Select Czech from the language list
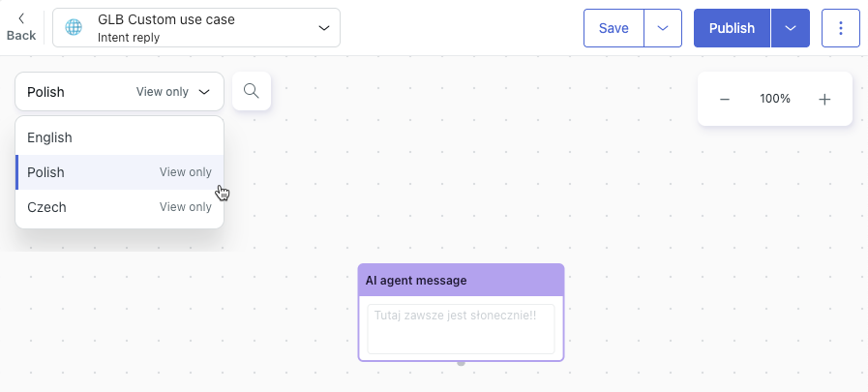This screenshot has width=868, height=392. coord(120,207)
